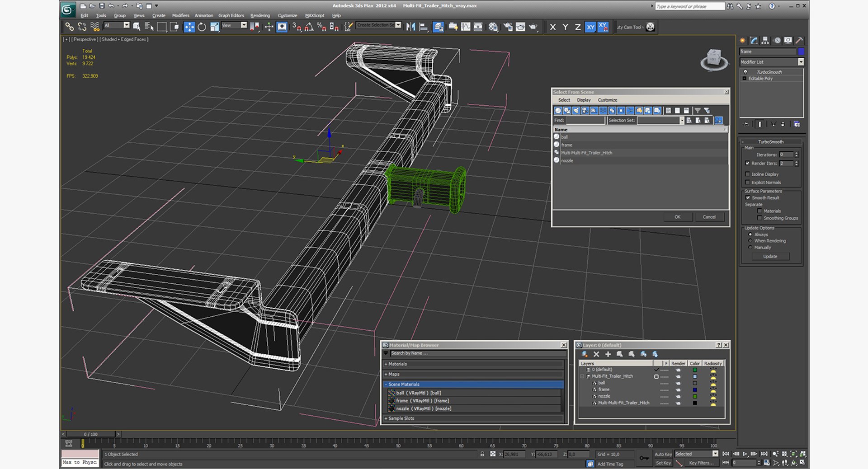Screen dimensions: 868x469
Task: Toggle the selection lock padlock
Action: click(x=482, y=454)
